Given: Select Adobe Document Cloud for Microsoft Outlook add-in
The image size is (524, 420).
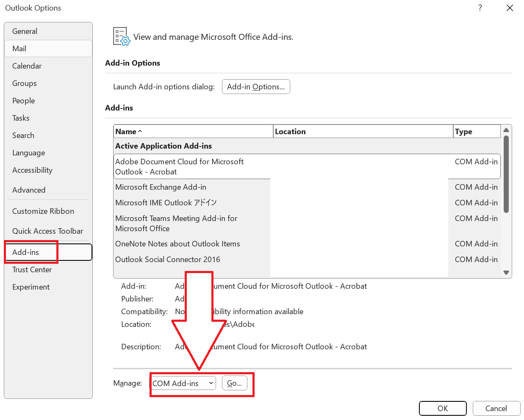Looking at the screenshot, I should pyautogui.click(x=307, y=166).
